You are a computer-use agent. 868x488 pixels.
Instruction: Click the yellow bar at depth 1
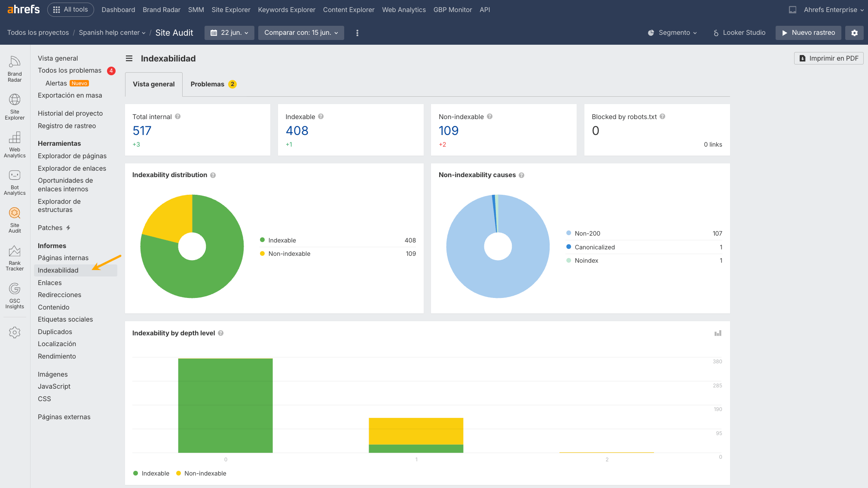coord(416,431)
